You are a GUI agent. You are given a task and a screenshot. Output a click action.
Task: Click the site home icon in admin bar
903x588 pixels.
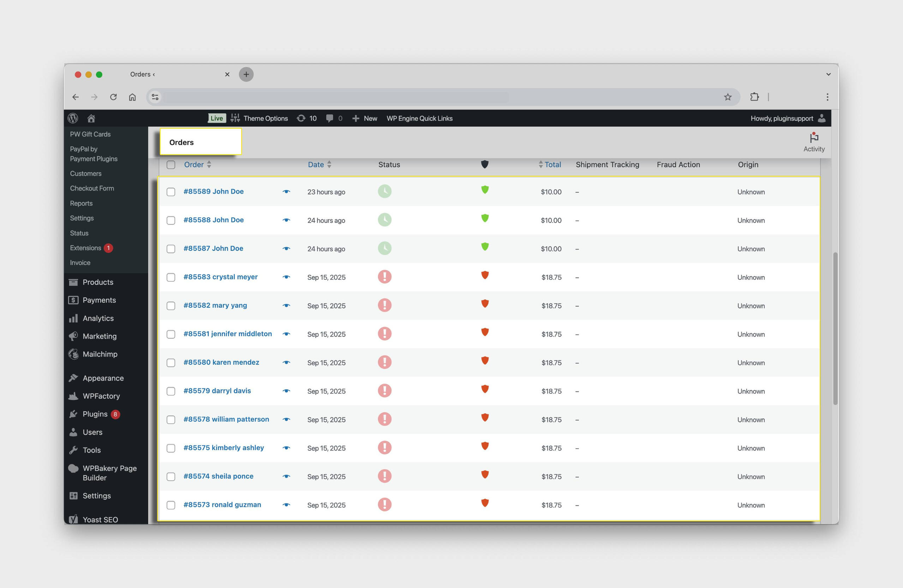pos(91,118)
